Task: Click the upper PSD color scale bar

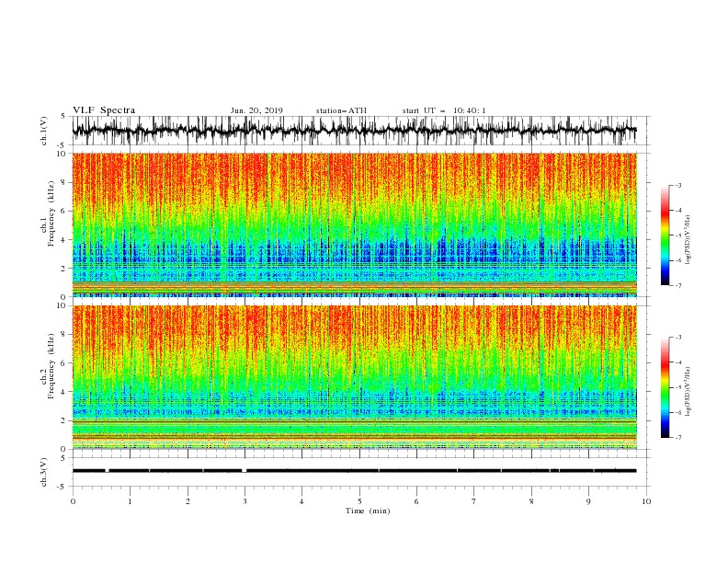Action: 665,236
